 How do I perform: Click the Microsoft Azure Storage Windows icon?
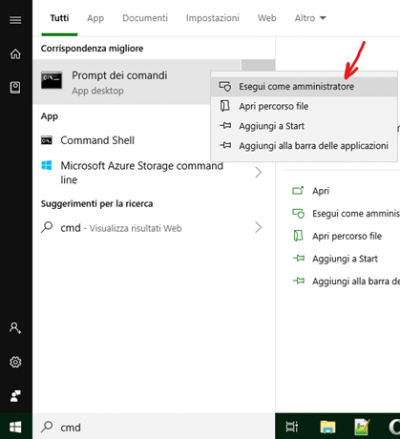pyautogui.click(x=46, y=166)
